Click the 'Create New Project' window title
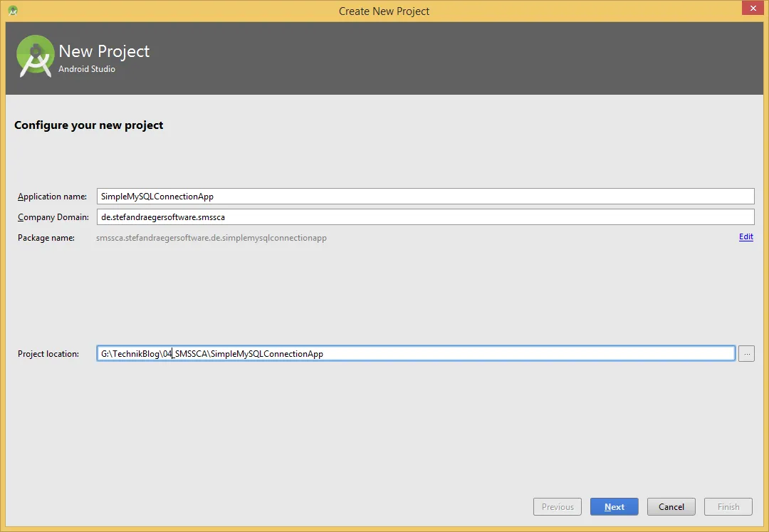Viewport: 769px width, 532px height. click(384, 11)
